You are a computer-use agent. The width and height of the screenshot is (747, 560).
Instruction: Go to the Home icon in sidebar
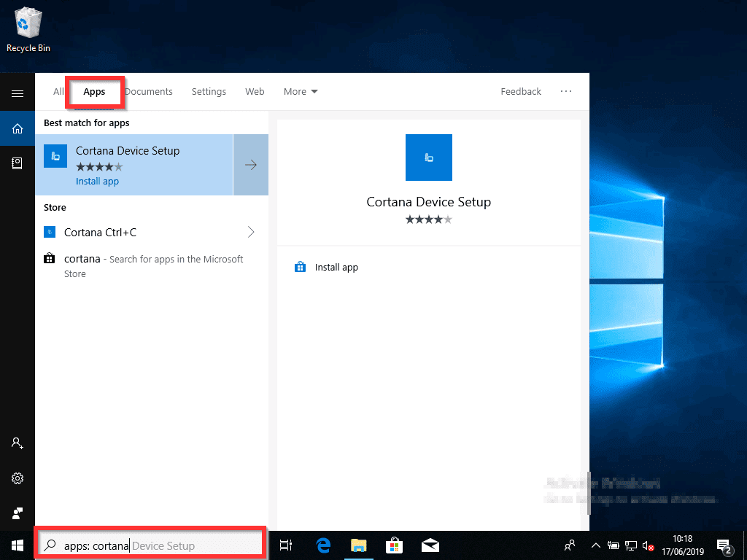pyautogui.click(x=18, y=128)
